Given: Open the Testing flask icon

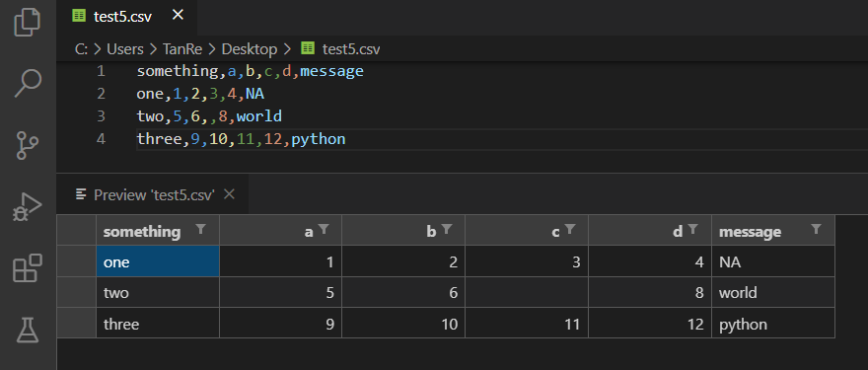Looking at the screenshot, I should [28, 330].
